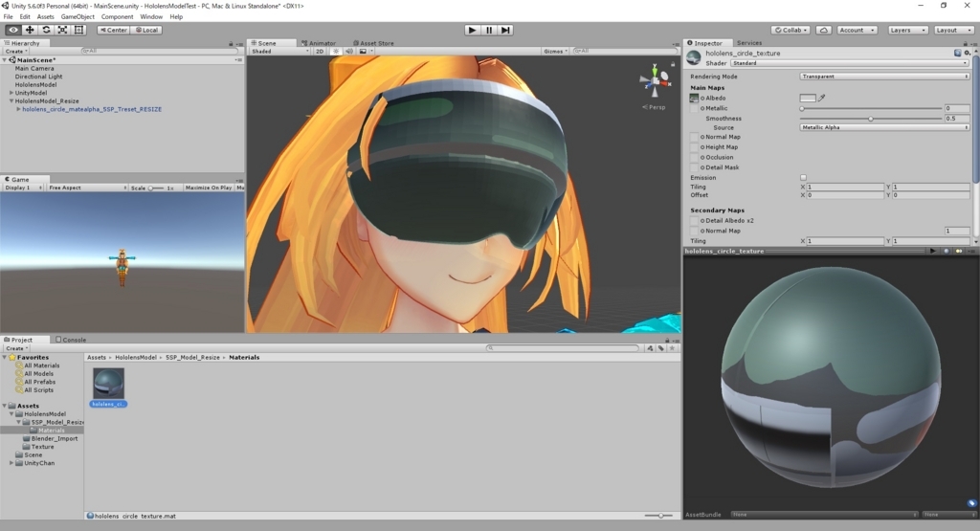Click the Albedo texture slot

point(694,99)
